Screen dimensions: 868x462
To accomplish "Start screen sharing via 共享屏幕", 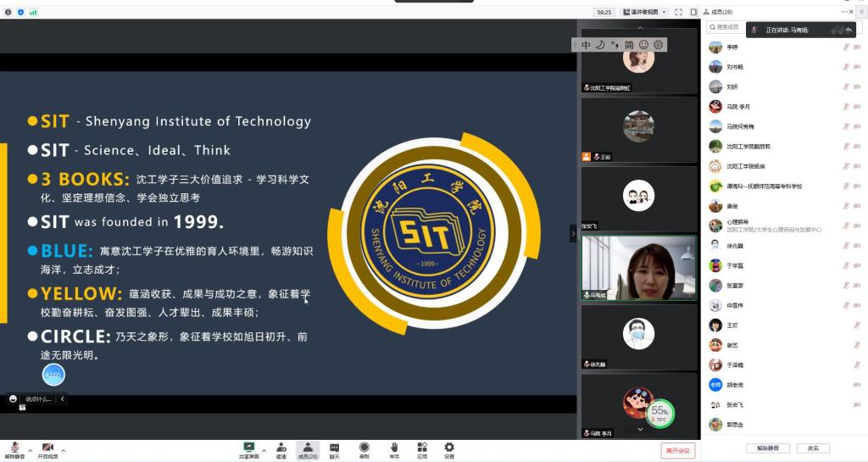I will pos(248,450).
